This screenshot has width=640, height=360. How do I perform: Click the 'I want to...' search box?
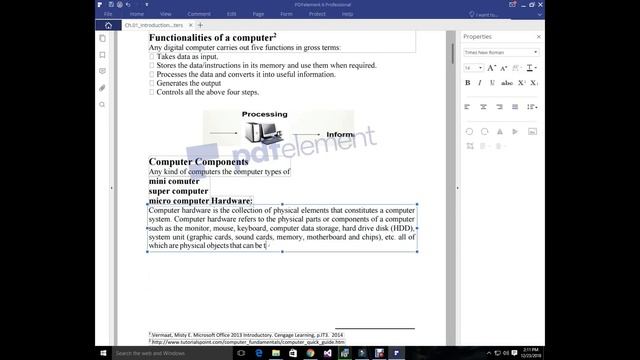tap(484, 14)
